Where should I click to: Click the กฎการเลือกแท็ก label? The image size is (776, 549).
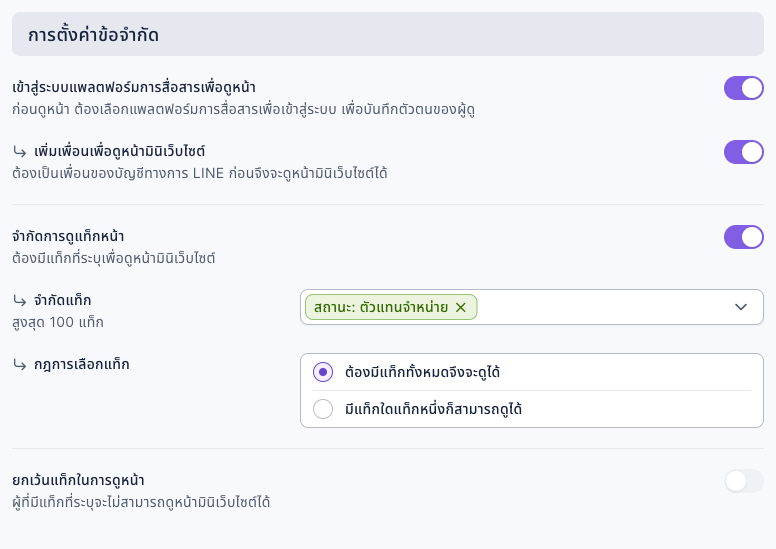82,364
